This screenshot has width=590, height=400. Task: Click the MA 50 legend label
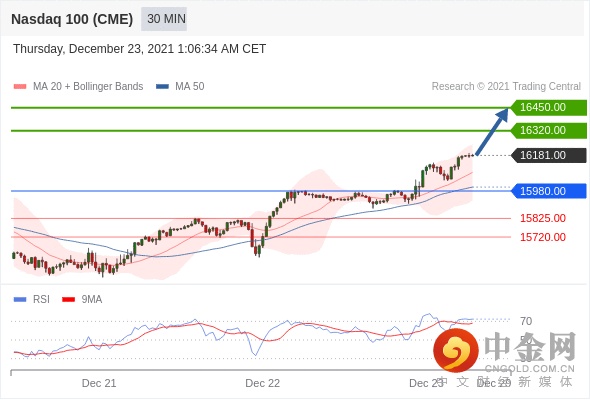coord(190,87)
